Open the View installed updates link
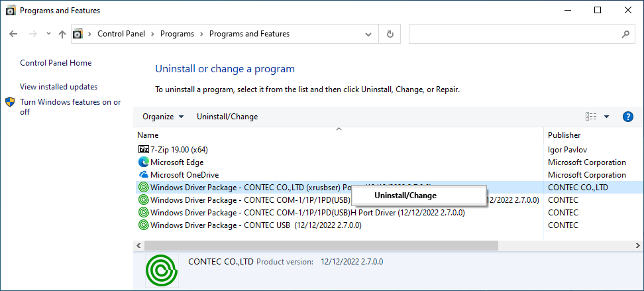644x291 pixels. (x=58, y=87)
